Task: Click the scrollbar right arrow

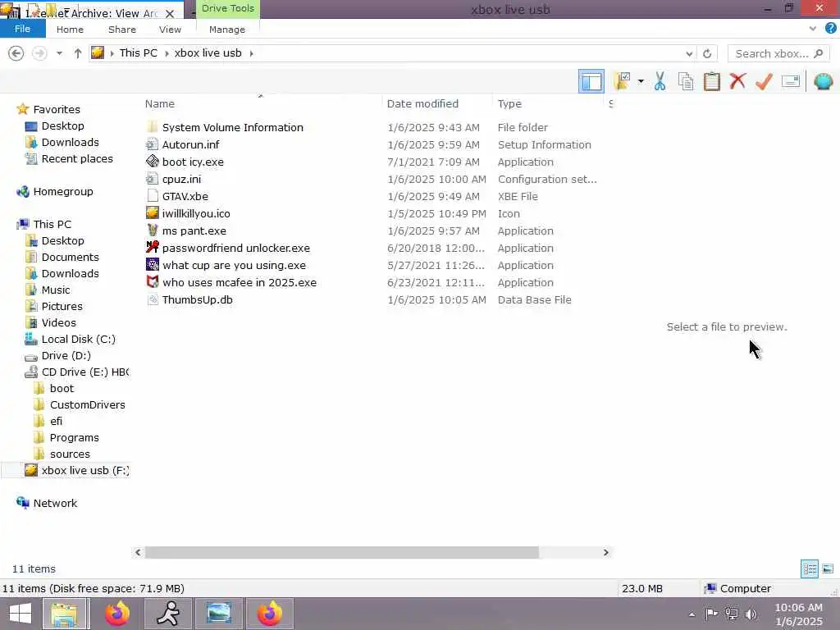Action: click(x=606, y=552)
